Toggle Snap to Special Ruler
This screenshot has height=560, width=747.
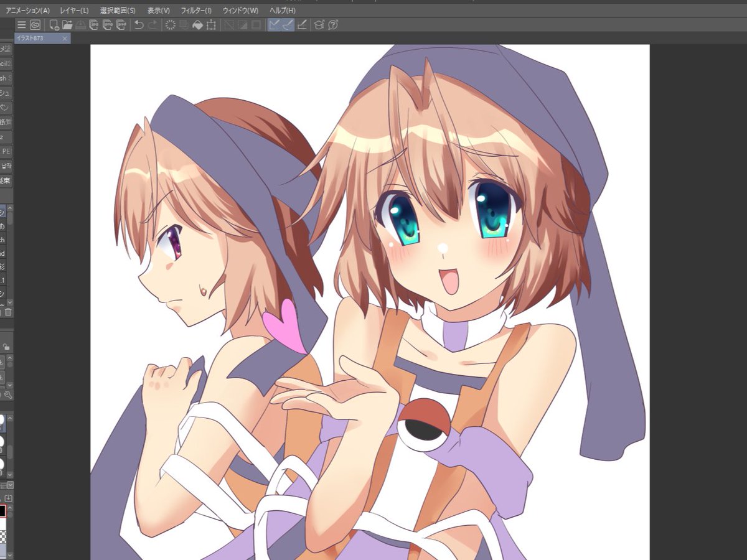point(288,25)
